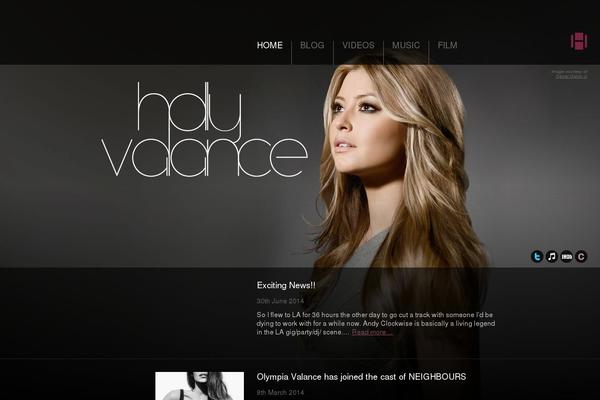Open the MUSIC nav item
Image resolution: width=600 pixels, height=400 pixels.
pyautogui.click(x=406, y=45)
